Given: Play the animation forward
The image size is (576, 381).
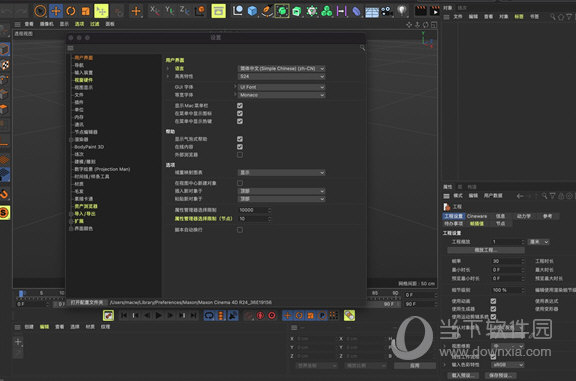Looking at the screenshot, I should [158, 315].
